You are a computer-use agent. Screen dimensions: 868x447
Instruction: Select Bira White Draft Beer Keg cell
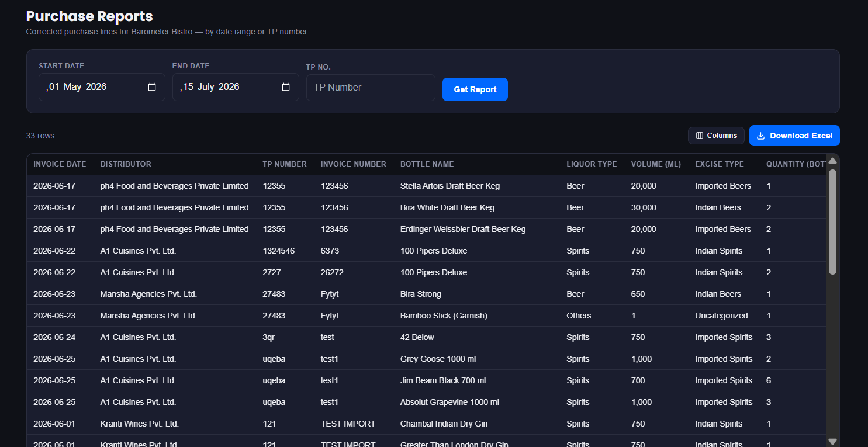tap(447, 207)
